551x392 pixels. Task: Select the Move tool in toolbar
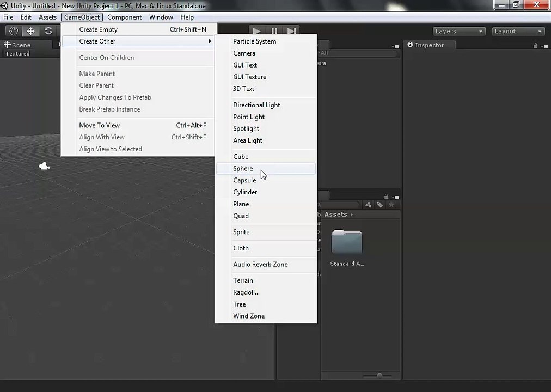31,31
